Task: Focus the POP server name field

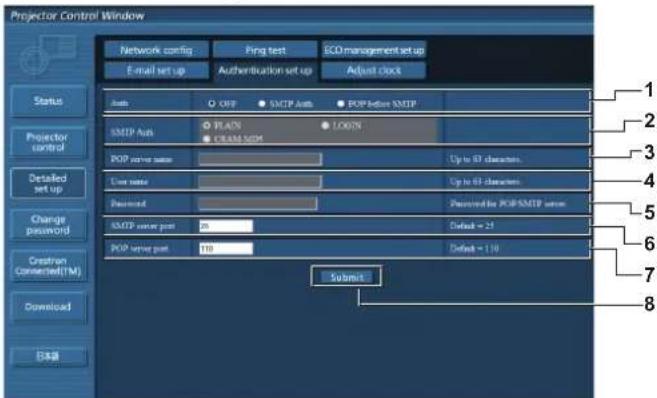Action: tap(260, 159)
